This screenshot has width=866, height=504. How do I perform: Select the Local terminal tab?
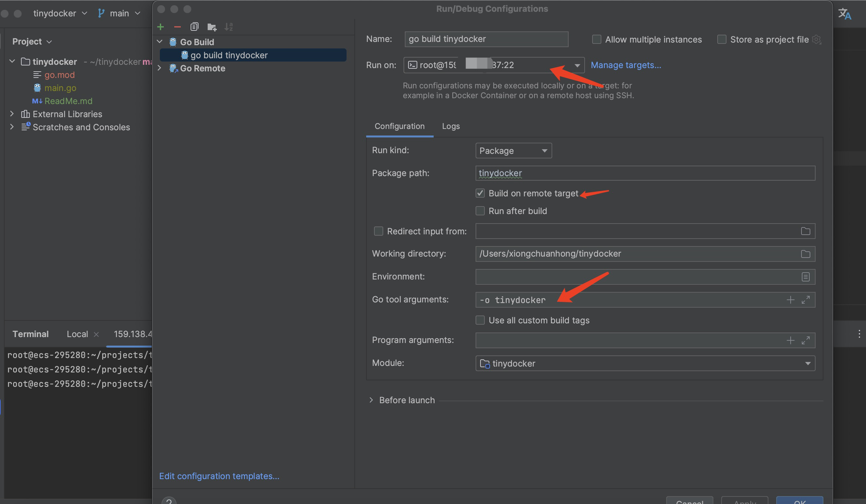pyautogui.click(x=77, y=334)
